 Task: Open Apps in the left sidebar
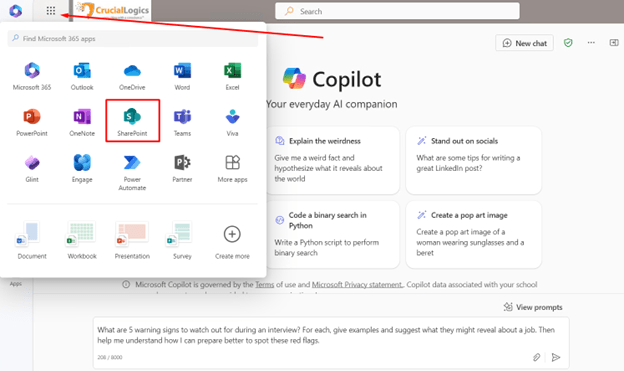click(x=16, y=284)
